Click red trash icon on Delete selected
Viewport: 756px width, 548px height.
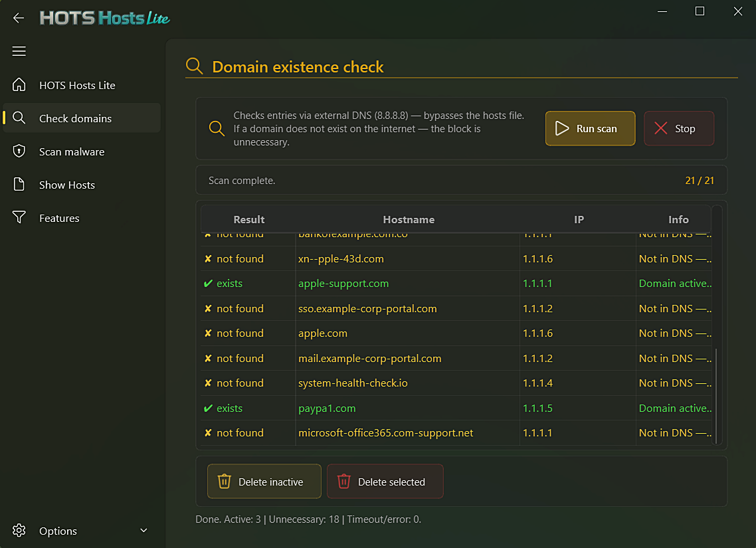[343, 482]
